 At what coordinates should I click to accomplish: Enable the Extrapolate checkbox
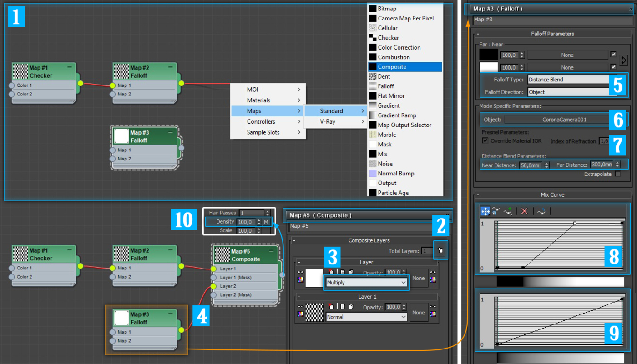617,174
